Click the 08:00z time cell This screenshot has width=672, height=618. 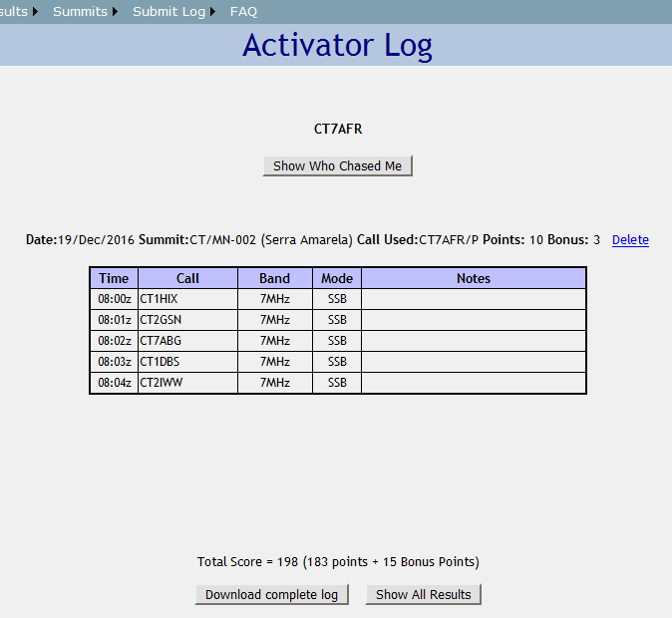114,299
